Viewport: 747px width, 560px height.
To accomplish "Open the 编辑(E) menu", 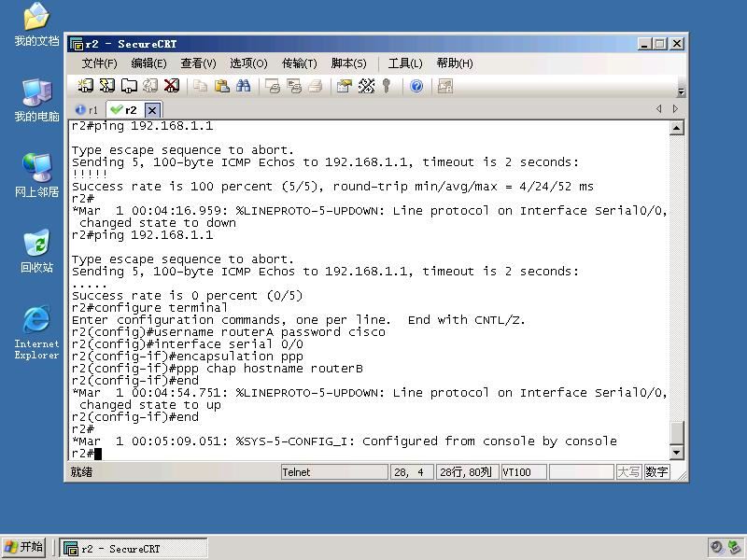I will tap(148, 63).
